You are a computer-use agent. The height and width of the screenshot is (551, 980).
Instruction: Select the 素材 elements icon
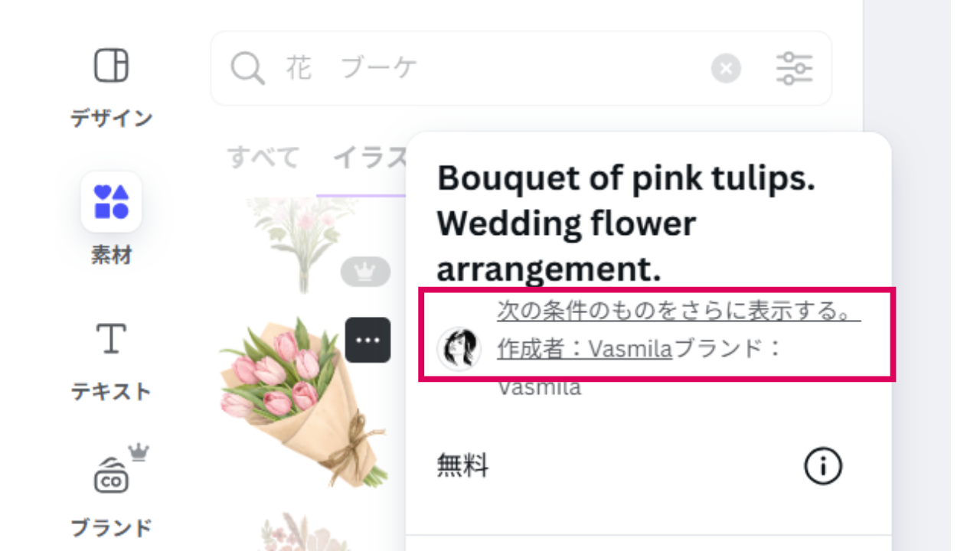[112, 202]
